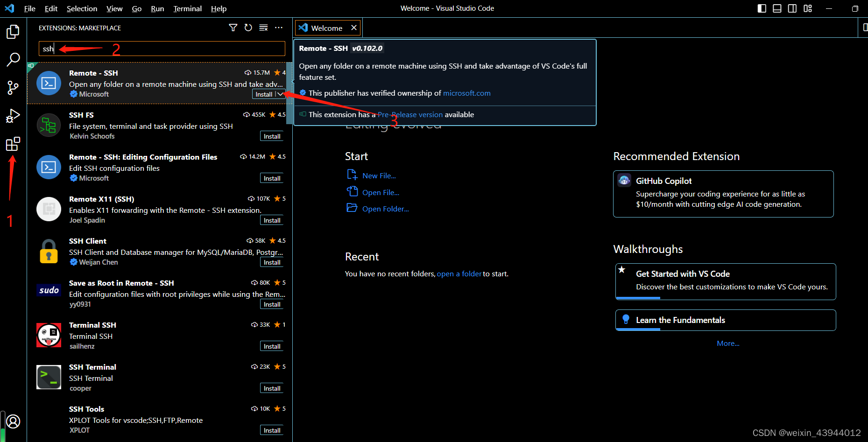Click the SSH FS extension icon
This screenshot has width=868, height=442.
49,125
